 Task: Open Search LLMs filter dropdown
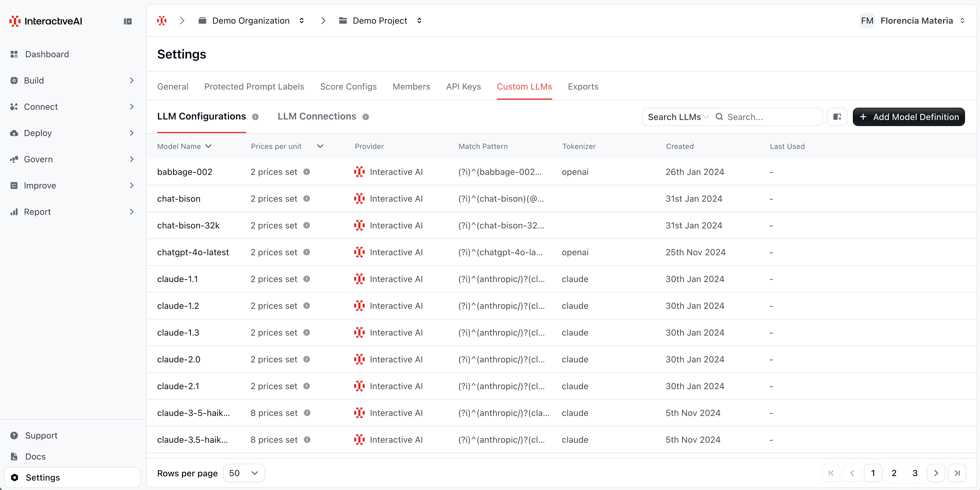(678, 117)
